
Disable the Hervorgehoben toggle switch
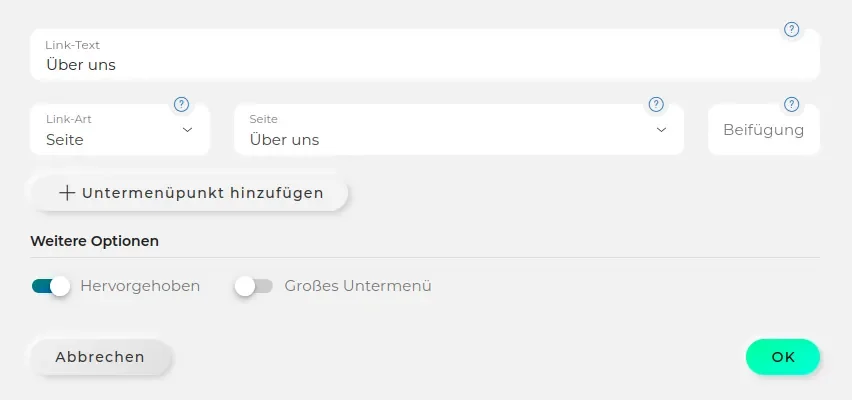[51, 286]
